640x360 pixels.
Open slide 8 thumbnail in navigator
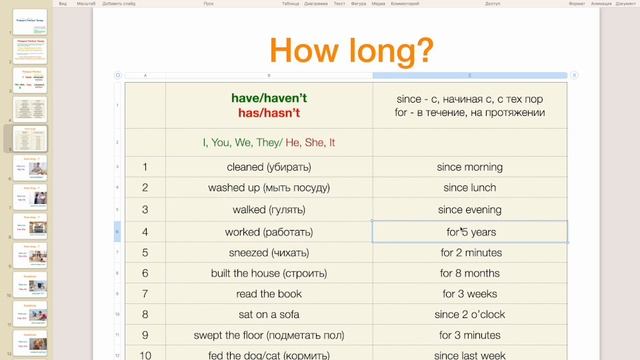[x=30, y=226]
